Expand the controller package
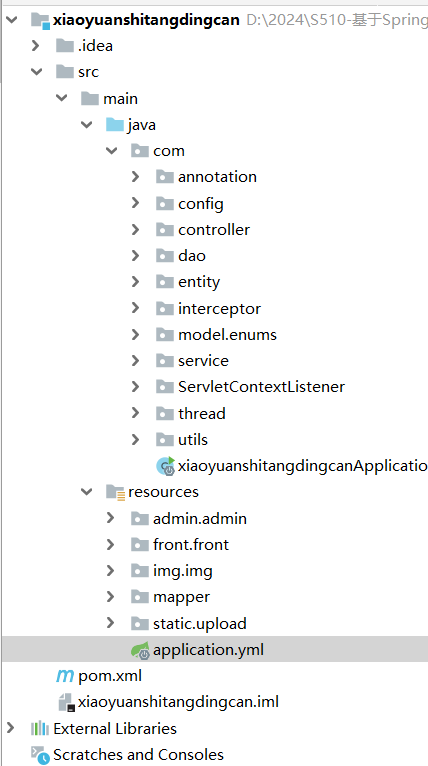The width and height of the screenshot is (428, 766). tap(136, 229)
